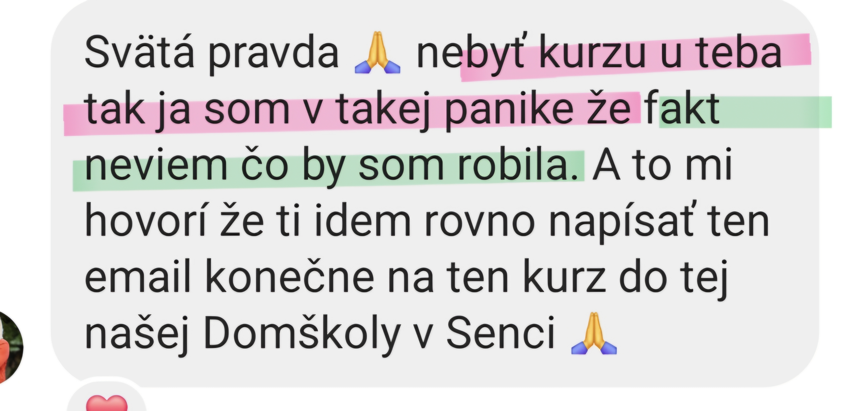The image size is (868, 411).
Task: Tap the red heart reaction below the message
Action: [107, 403]
